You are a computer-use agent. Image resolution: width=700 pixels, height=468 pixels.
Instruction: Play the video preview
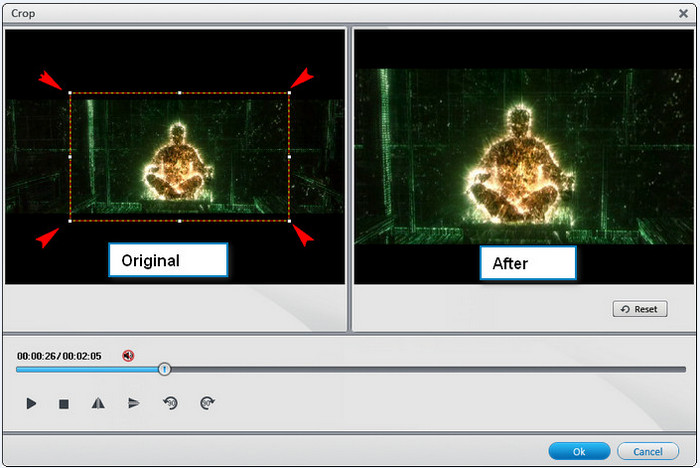click(31, 404)
